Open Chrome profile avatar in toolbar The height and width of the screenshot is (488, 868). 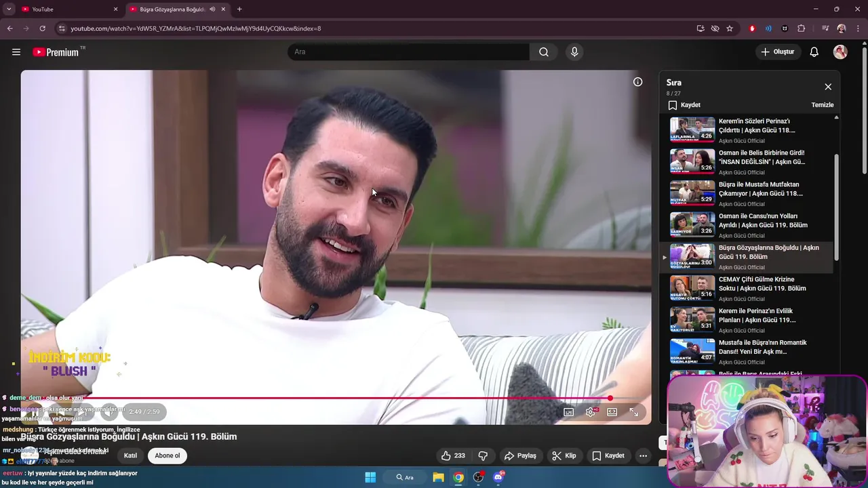pos(842,28)
